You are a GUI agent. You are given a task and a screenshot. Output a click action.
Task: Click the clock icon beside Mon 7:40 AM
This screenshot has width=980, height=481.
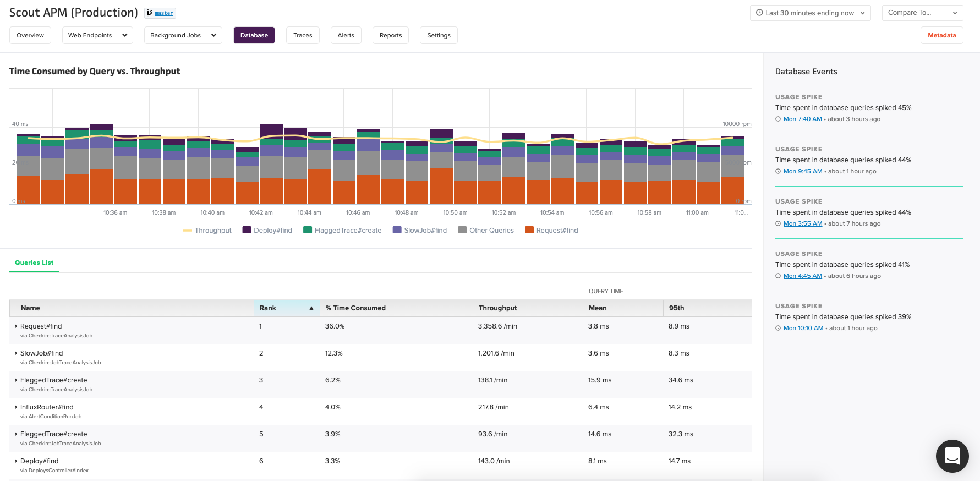point(778,119)
